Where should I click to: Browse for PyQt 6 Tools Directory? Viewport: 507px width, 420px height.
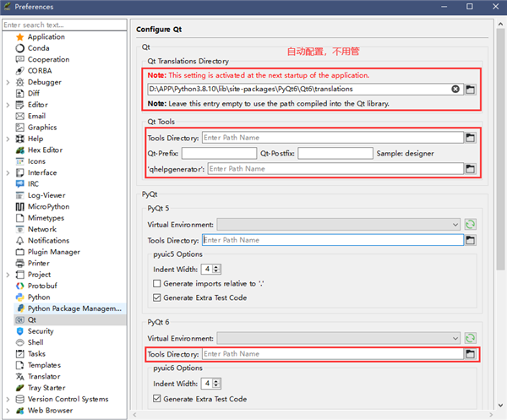470,354
